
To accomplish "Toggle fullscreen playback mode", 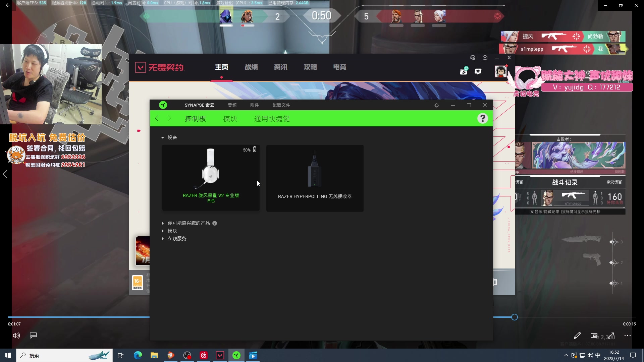I will (x=611, y=336).
